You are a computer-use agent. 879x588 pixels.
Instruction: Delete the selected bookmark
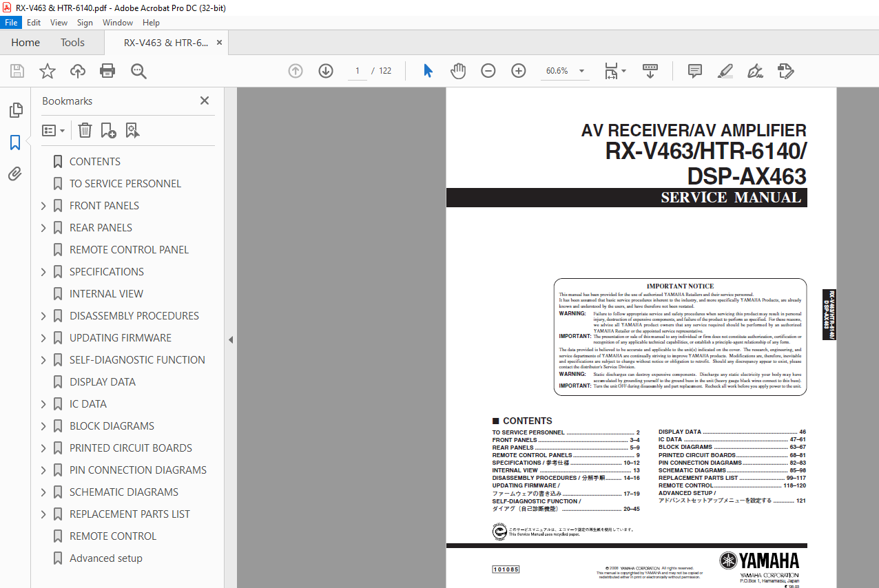[85, 130]
